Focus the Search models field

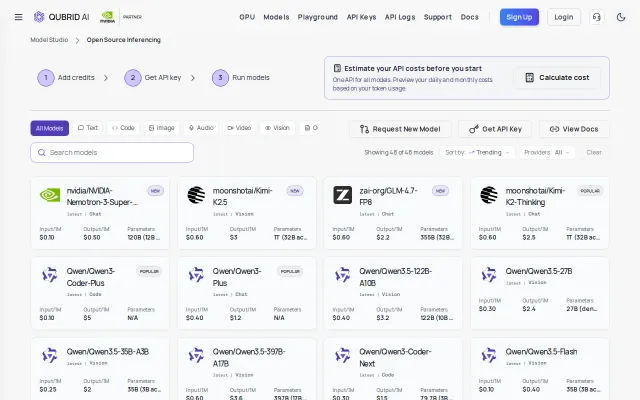[112, 152]
